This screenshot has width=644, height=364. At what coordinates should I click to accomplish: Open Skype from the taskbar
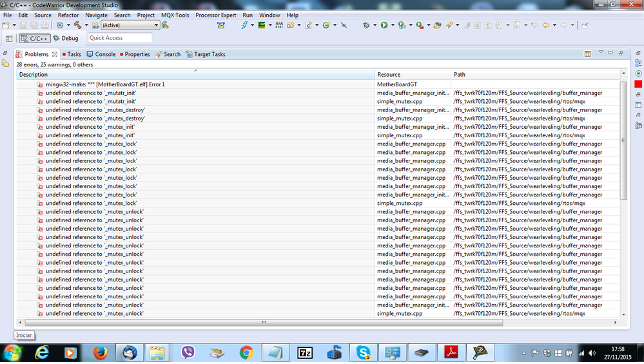coord(364,353)
